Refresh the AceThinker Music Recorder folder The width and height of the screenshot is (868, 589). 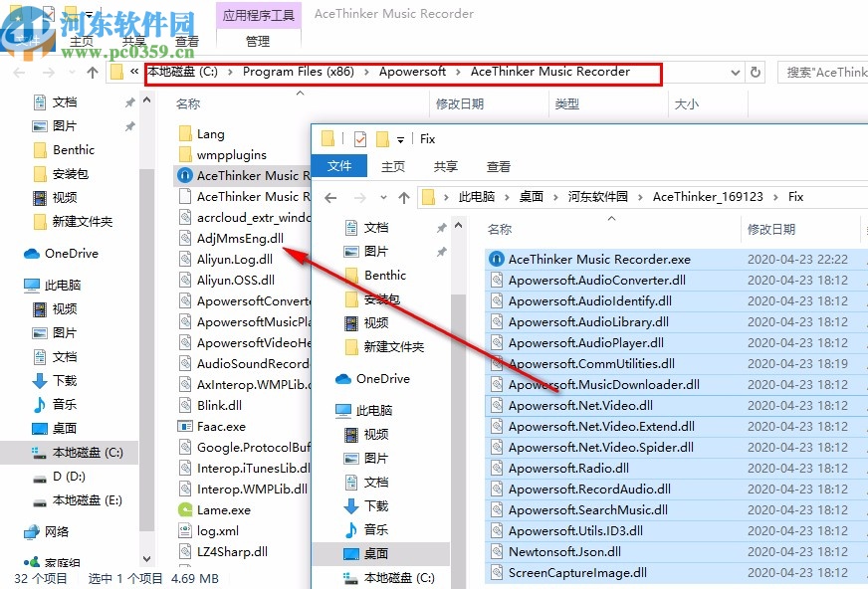pos(756,73)
